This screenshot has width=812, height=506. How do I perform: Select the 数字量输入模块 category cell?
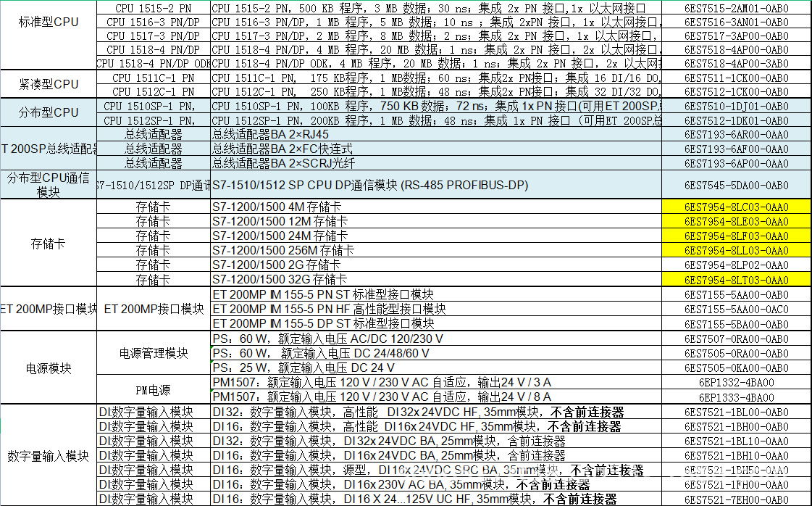(x=48, y=456)
